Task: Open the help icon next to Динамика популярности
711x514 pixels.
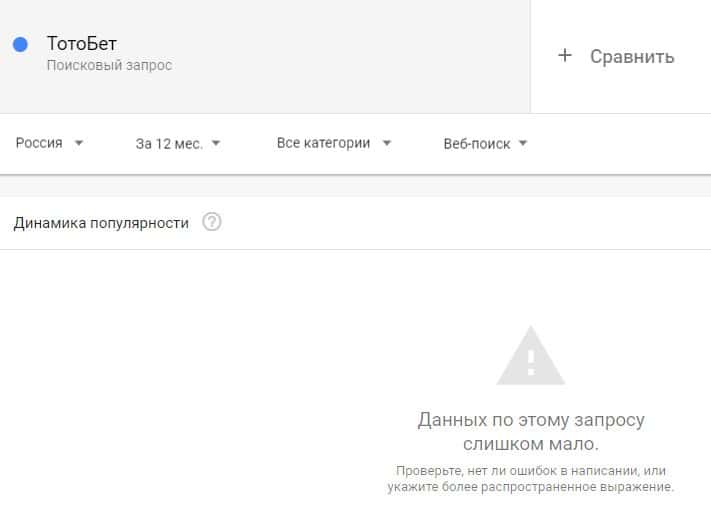Action: [212, 222]
